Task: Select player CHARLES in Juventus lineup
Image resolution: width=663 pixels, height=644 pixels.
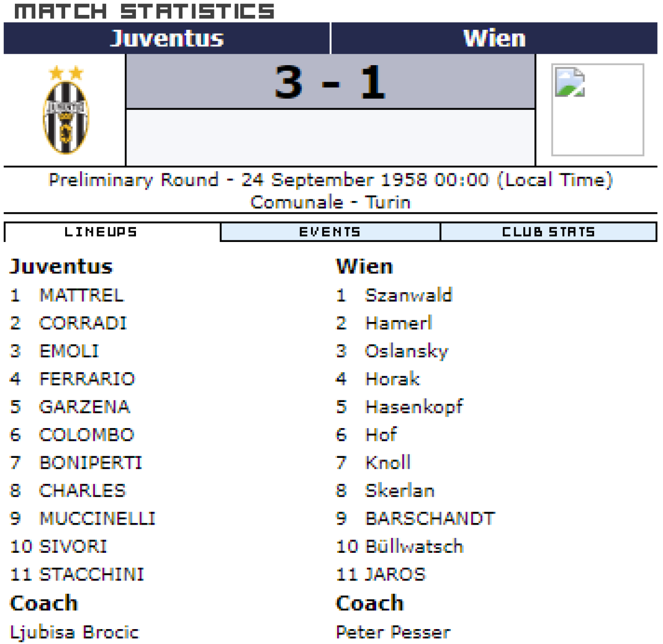Action: click(82, 490)
